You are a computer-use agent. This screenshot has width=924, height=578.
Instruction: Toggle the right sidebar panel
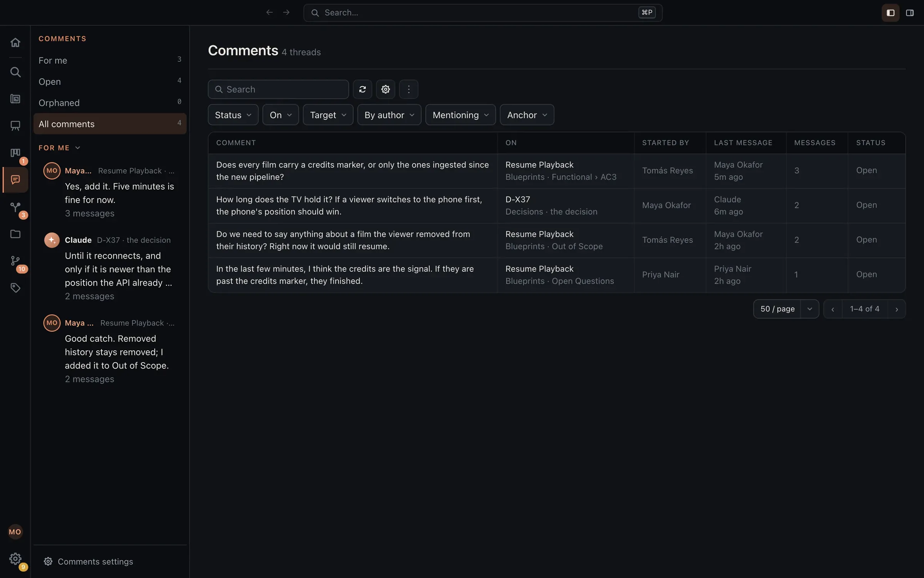point(910,13)
